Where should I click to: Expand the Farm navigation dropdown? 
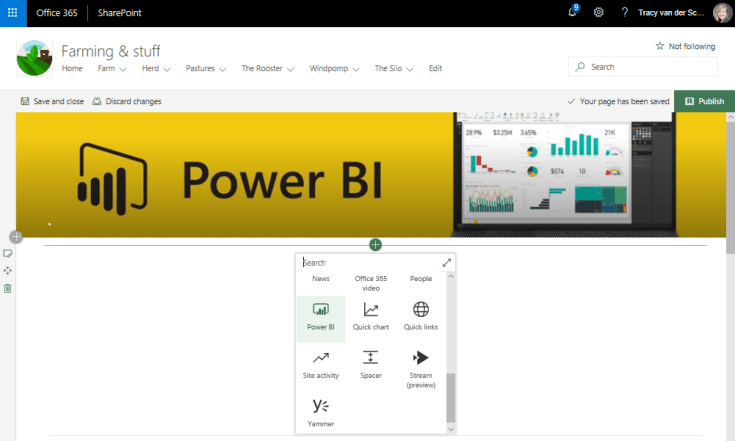coord(112,68)
